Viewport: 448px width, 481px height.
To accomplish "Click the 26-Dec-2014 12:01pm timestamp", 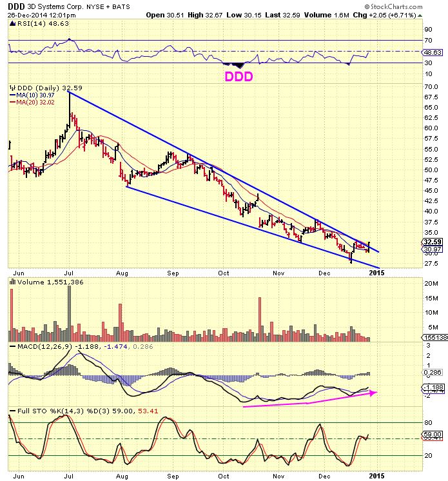I will click(42, 15).
